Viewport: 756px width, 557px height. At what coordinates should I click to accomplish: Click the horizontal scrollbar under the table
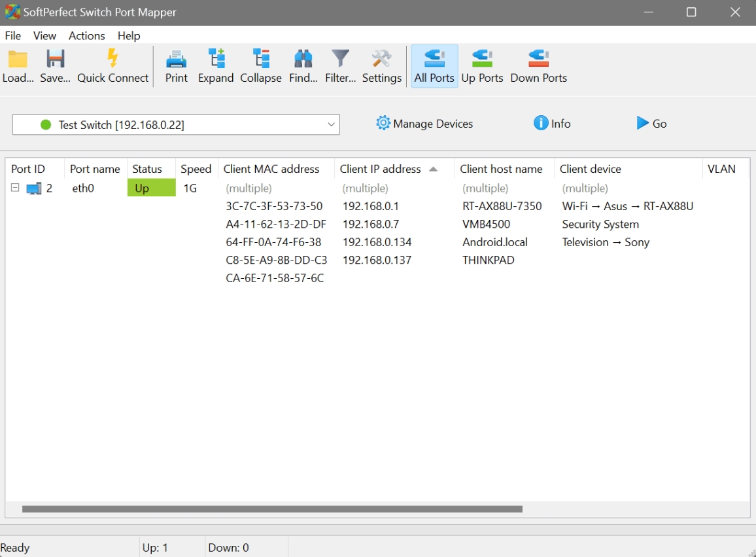pos(272,509)
